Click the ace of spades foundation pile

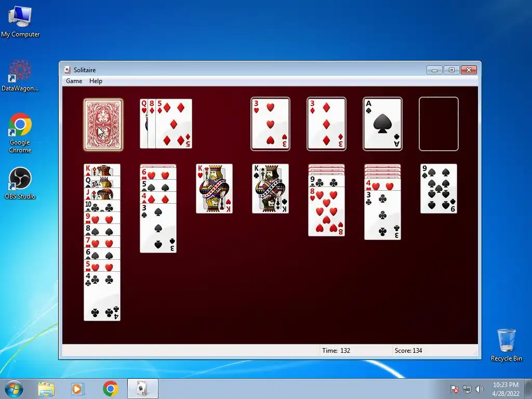pyautogui.click(x=382, y=124)
